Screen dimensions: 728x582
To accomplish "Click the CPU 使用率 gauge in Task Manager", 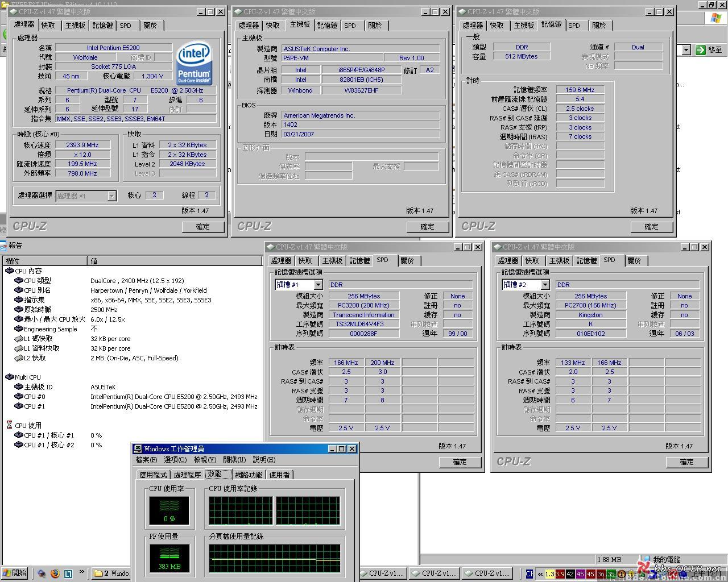I will (x=169, y=510).
